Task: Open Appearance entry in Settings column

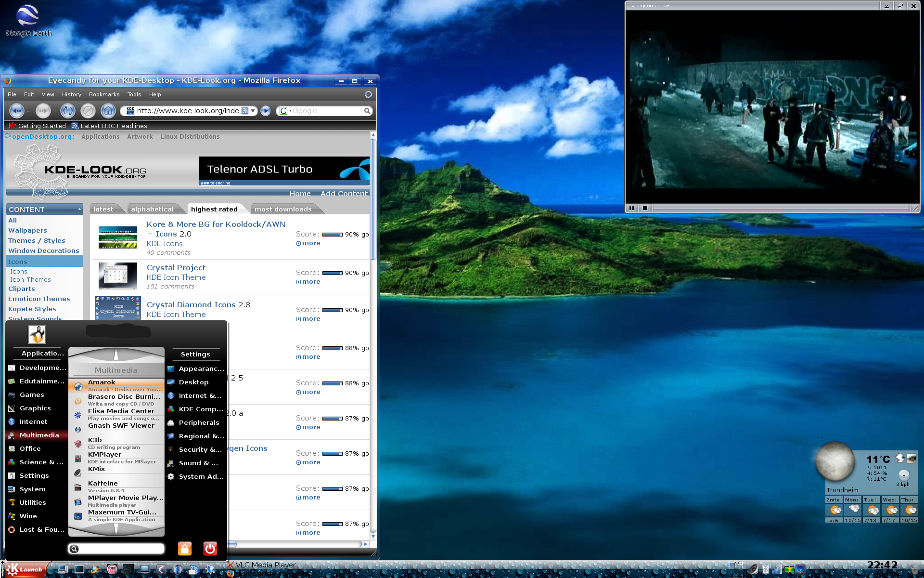Action: point(196,368)
